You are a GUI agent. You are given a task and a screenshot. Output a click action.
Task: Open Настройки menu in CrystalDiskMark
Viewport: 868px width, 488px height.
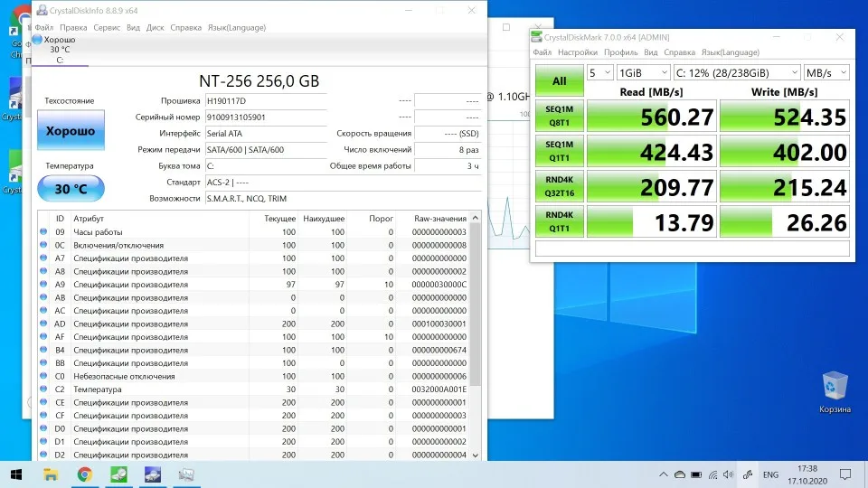pyautogui.click(x=578, y=52)
